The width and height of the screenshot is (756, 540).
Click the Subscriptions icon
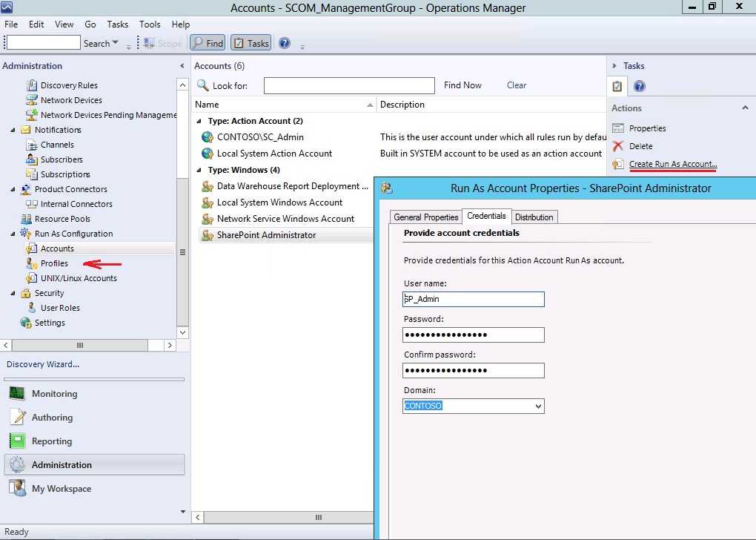pyautogui.click(x=32, y=174)
